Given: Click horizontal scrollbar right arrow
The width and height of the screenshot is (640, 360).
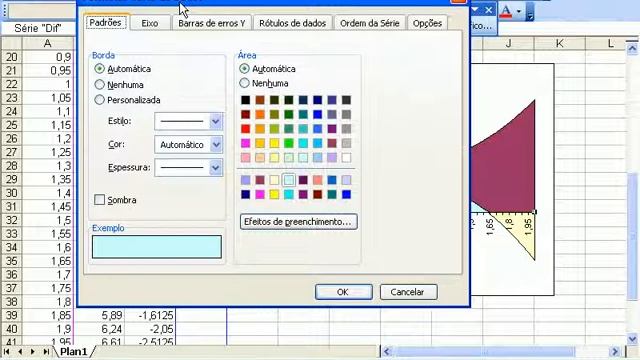Looking at the screenshot, I should [x=615, y=351].
